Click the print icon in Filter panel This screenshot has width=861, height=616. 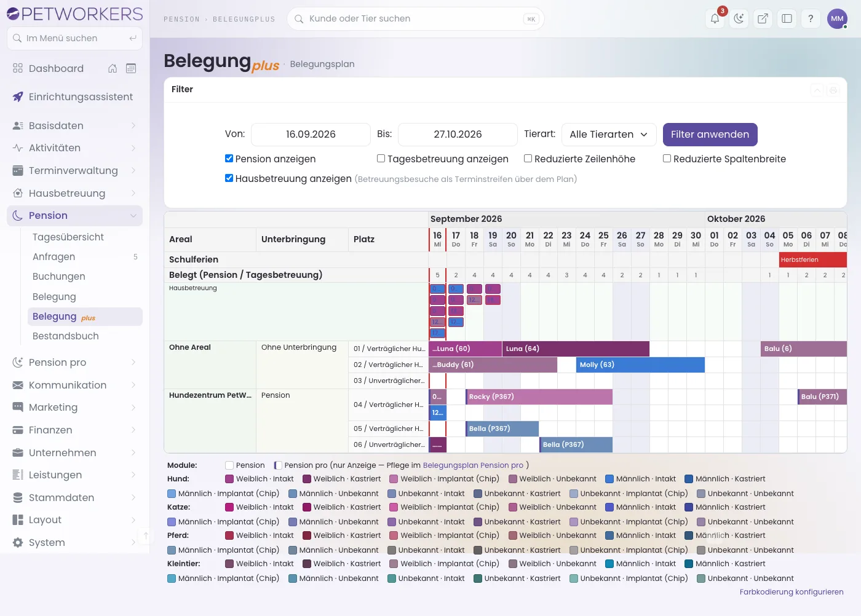coord(833,90)
